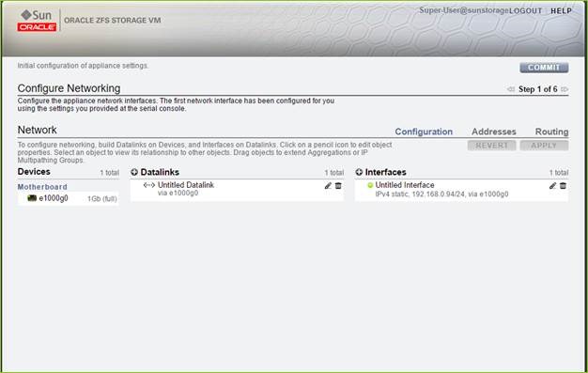Click the Step 1 of 6 indicator

(538, 89)
